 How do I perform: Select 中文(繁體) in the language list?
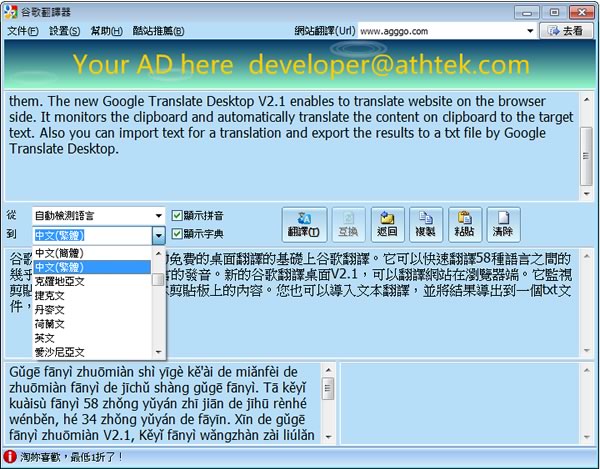(x=92, y=267)
